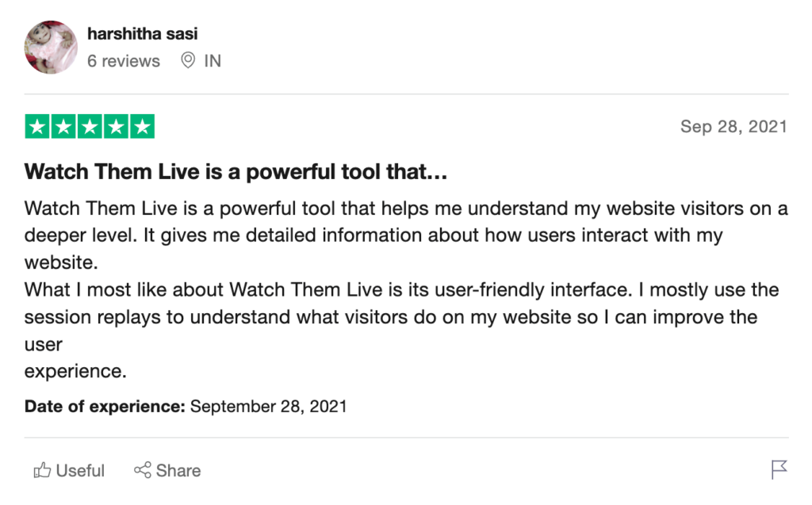
Task: Click the September 28, 2021 experience date
Action: click(x=268, y=406)
